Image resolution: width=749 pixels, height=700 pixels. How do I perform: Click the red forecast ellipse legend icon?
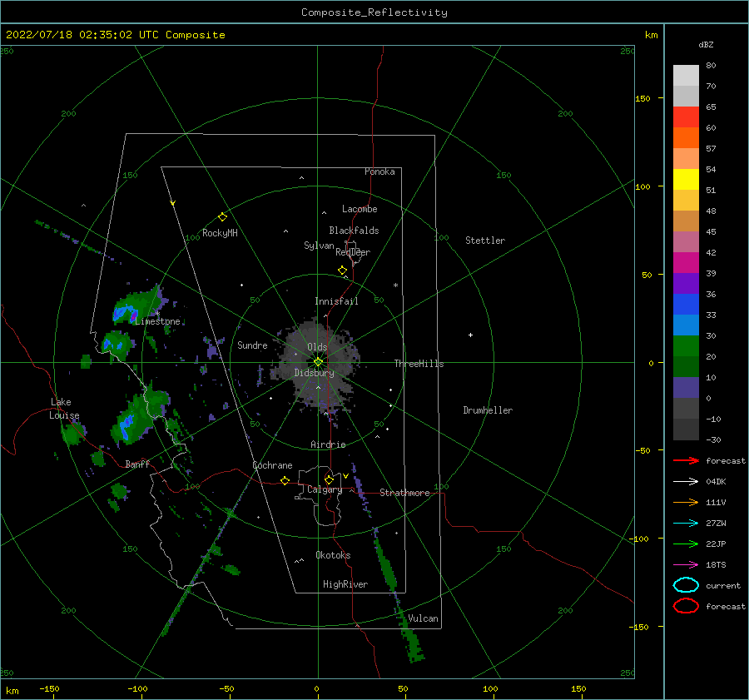click(686, 606)
